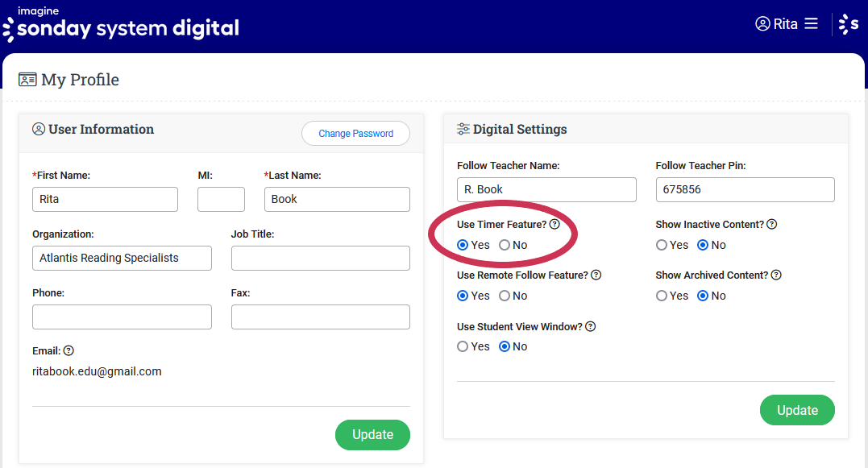Open the hamburger menu next to Rita

[811, 23]
